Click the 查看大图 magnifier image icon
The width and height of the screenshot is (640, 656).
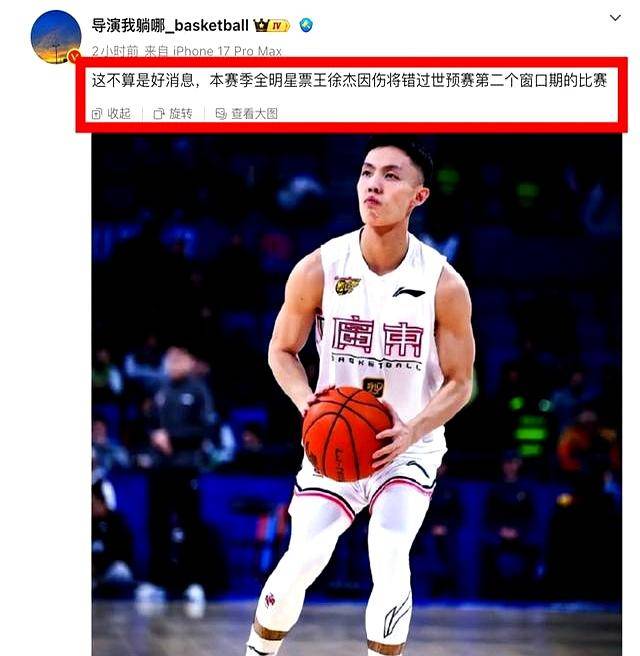220,114
